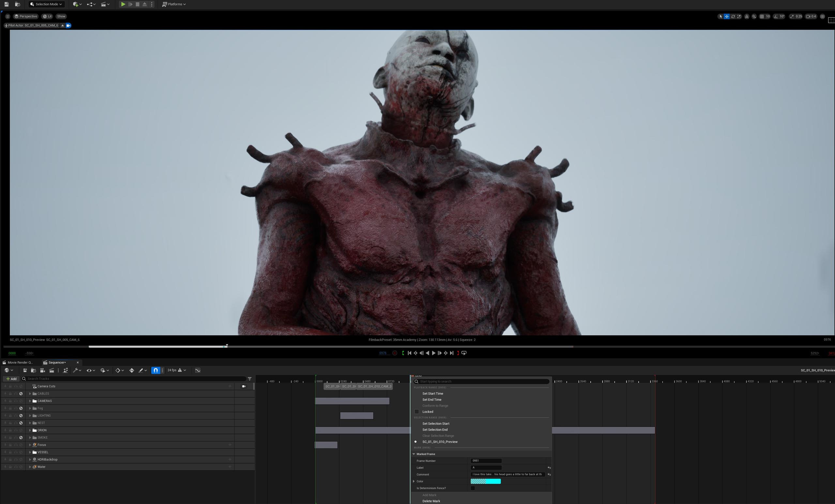Select the scale gizmo tool in viewport
The width and height of the screenshot is (835, 504).
[x=739, y=16]
